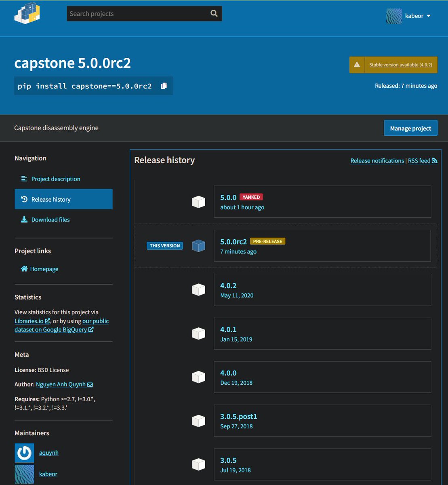Open Stable version available (4.0.2) link
Viewport: 448px width, 485px height.
coord(401,65)
